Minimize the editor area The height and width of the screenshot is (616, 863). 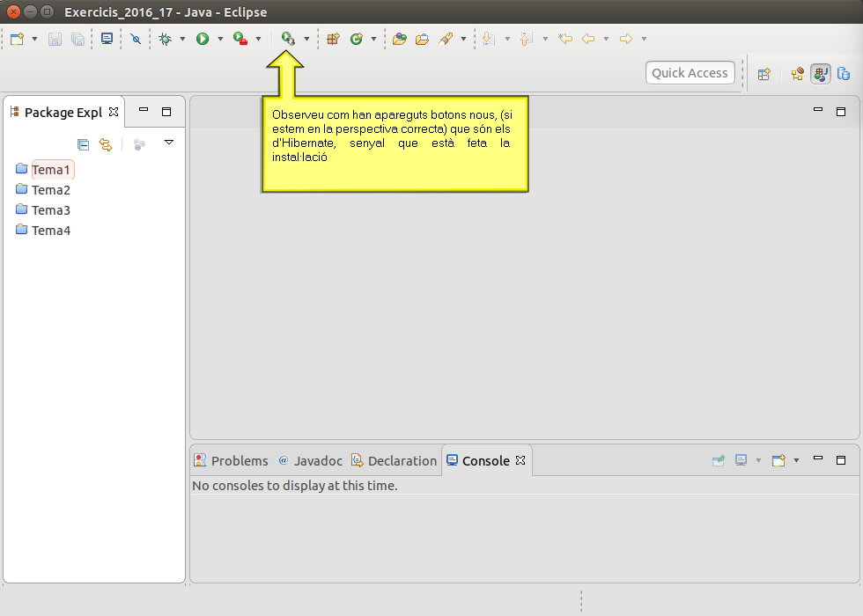click(818, 110)
